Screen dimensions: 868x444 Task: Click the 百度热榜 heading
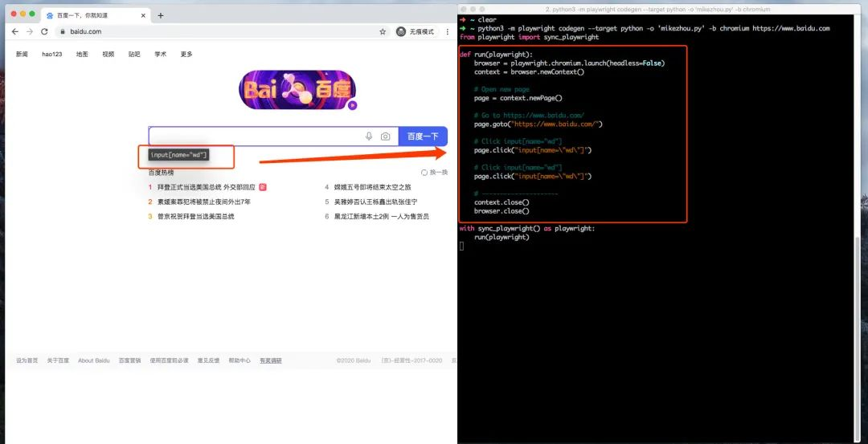[161, 173]
